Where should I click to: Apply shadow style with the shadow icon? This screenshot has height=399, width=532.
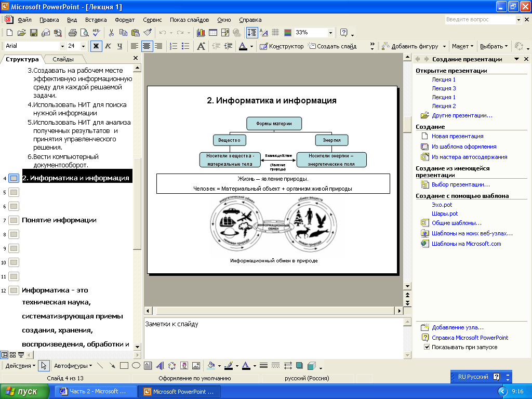coord(299,365)
